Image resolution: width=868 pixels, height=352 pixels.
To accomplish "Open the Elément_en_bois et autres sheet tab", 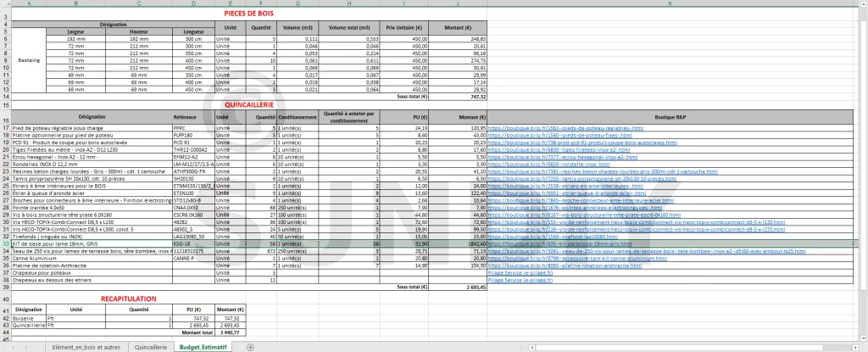I will [x=85, y=347].
